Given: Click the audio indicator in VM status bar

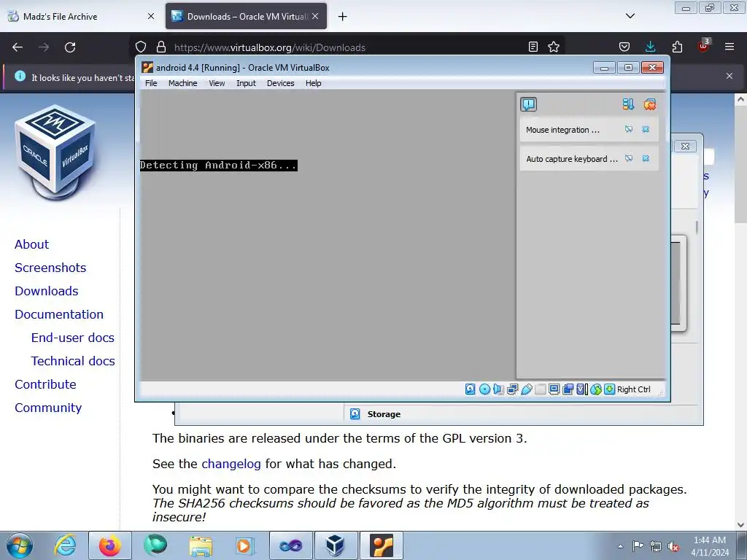Looking at the screenshot, I should 498,389.
